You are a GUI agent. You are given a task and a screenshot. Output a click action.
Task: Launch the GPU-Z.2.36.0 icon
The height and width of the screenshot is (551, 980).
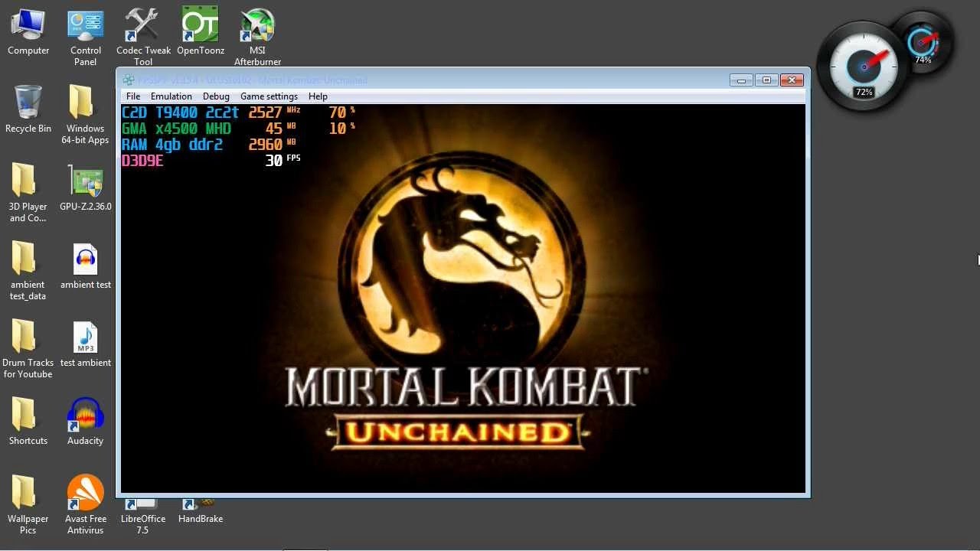click(86, 187)
